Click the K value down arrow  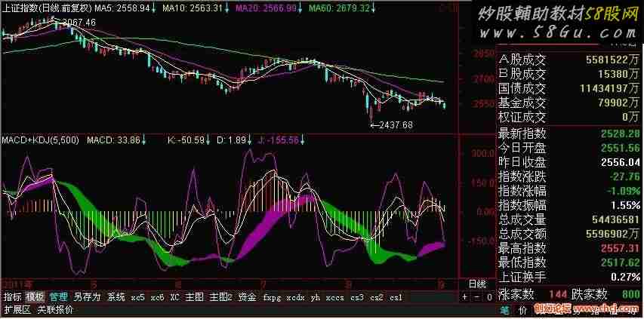(x=208, y=140)
